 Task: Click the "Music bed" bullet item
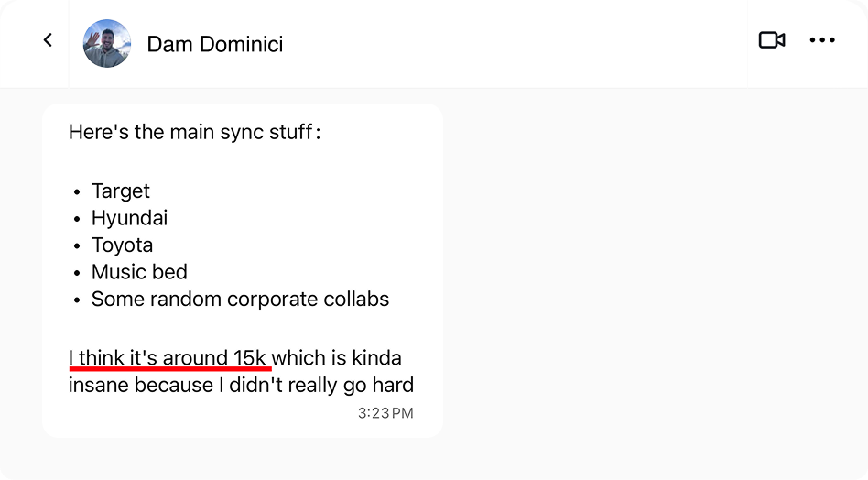139,272
